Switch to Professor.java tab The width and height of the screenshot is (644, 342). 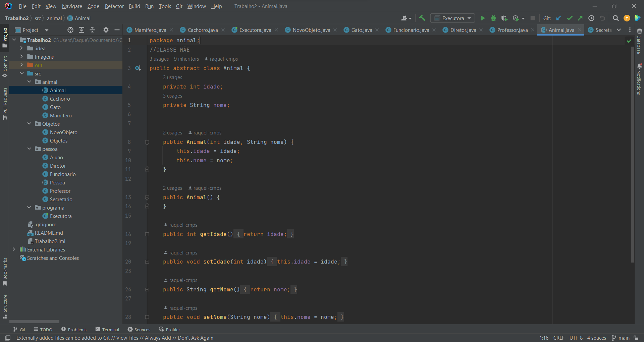pyautogui.click(x=512, y=30)
